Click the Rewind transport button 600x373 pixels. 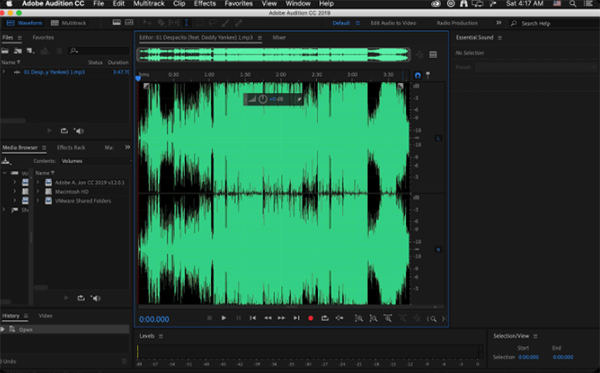tap(267, 318)
